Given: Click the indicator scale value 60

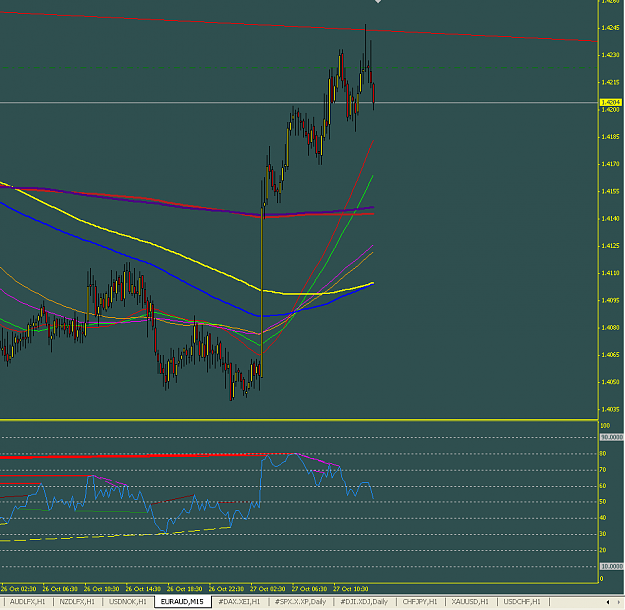Looking at the screenshot, I should (603, 486).
